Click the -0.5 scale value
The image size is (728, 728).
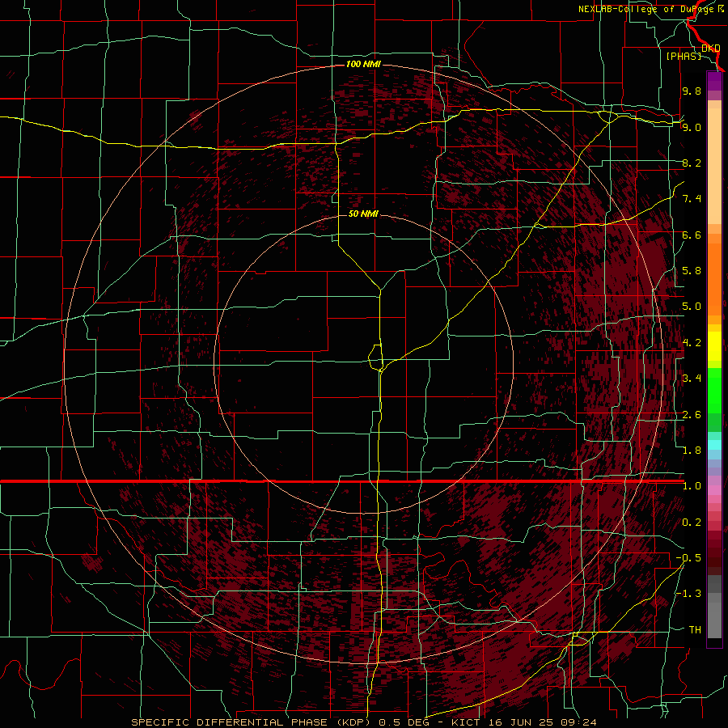(x=688, y=558)
